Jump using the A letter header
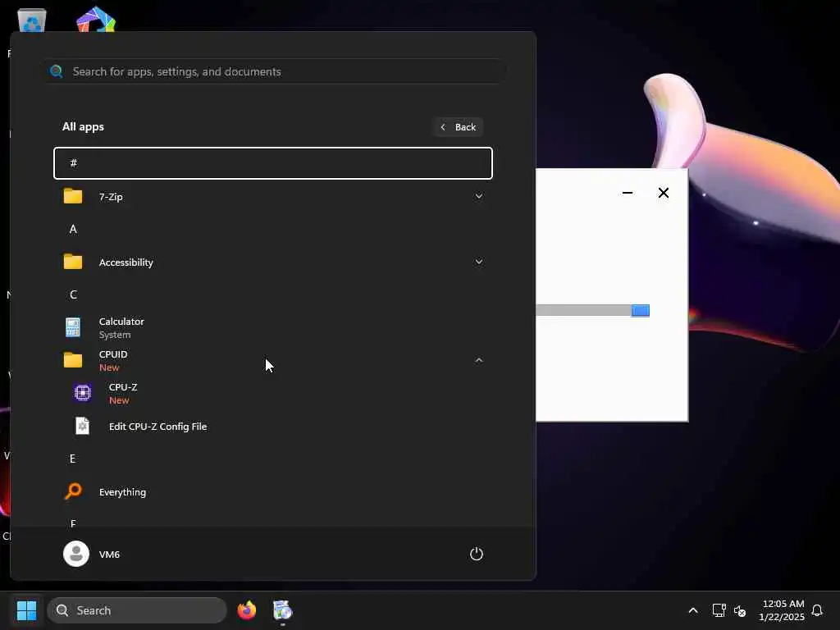This screenshot has width=840, height=630. coord(73,230)
